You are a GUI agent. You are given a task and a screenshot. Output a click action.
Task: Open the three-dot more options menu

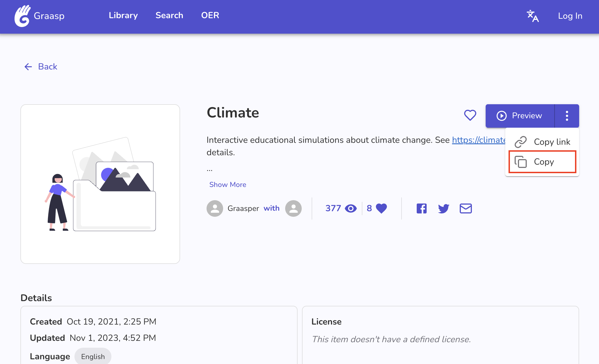567,116
